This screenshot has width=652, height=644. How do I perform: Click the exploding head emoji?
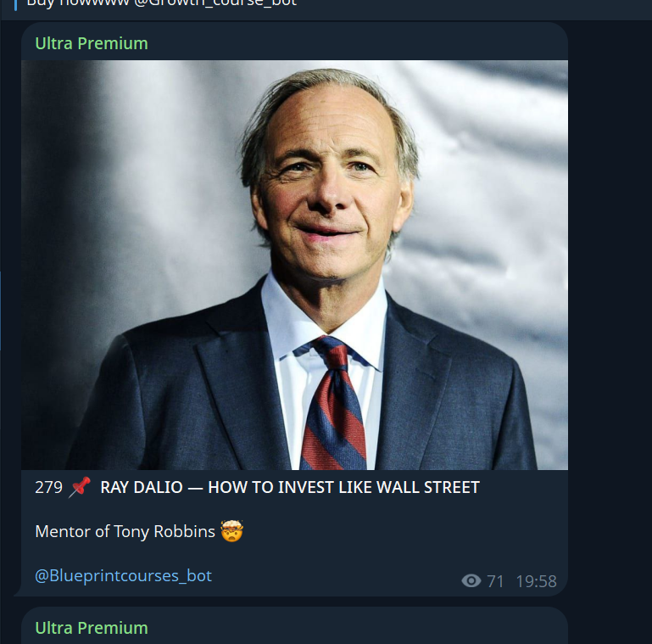tap(232, 532)
